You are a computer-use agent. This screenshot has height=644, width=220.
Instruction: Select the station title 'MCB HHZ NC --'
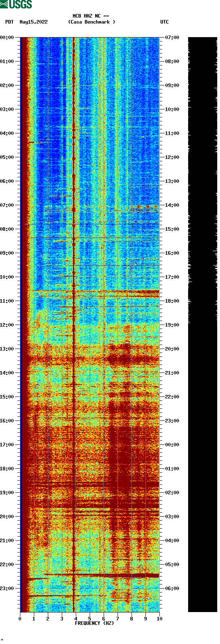[x=91, y=16]
